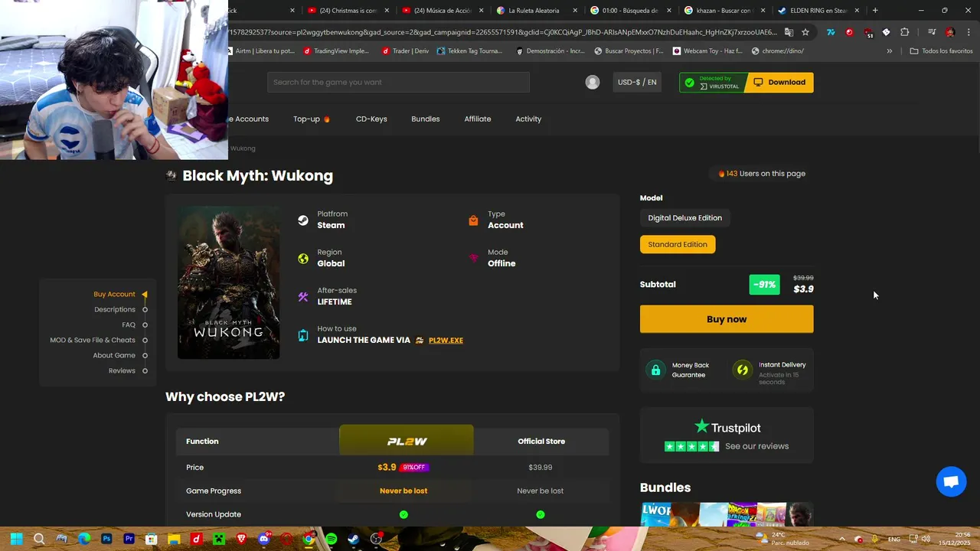Viewport: 980px width, 551px height.
Task: Open Webcam Toy bookmark
Action: [707, 51]
